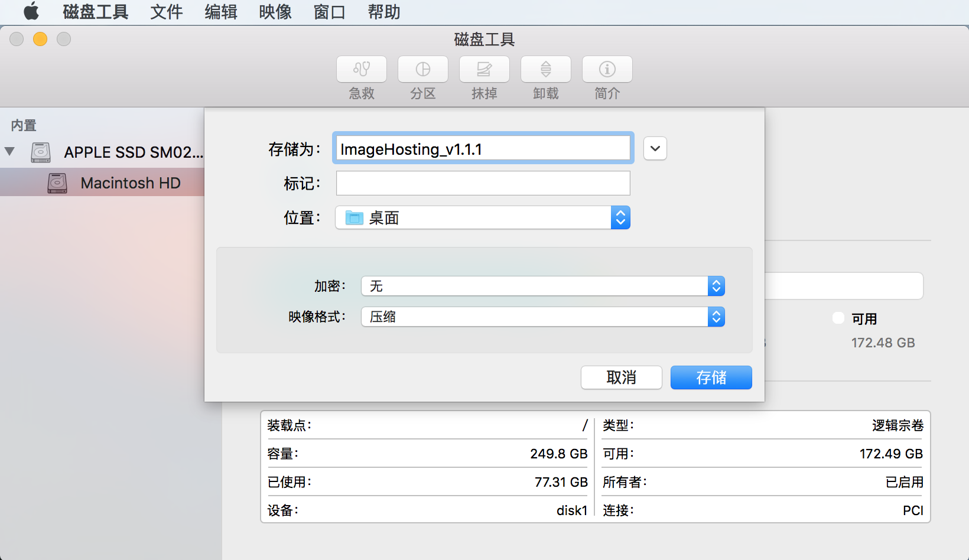Click the 逻辑宗卷 type value
Image resolution: width=969 pixels, height=560 pixels.
[898, 425]
